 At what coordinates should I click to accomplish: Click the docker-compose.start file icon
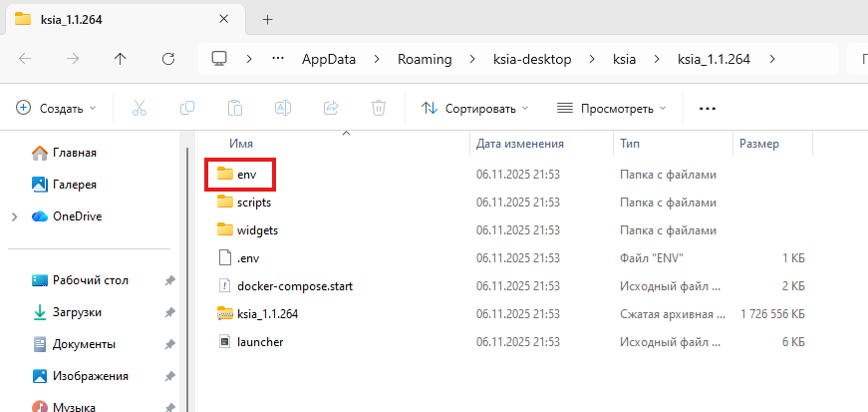pos(225,286)
